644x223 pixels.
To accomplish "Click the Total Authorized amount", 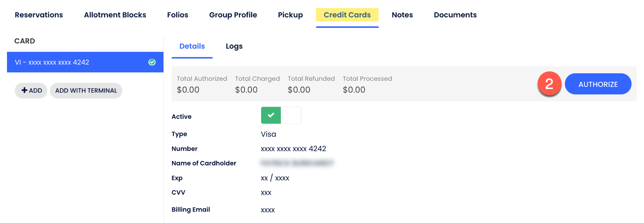I will pyautogui.click(x=188, y=90).
